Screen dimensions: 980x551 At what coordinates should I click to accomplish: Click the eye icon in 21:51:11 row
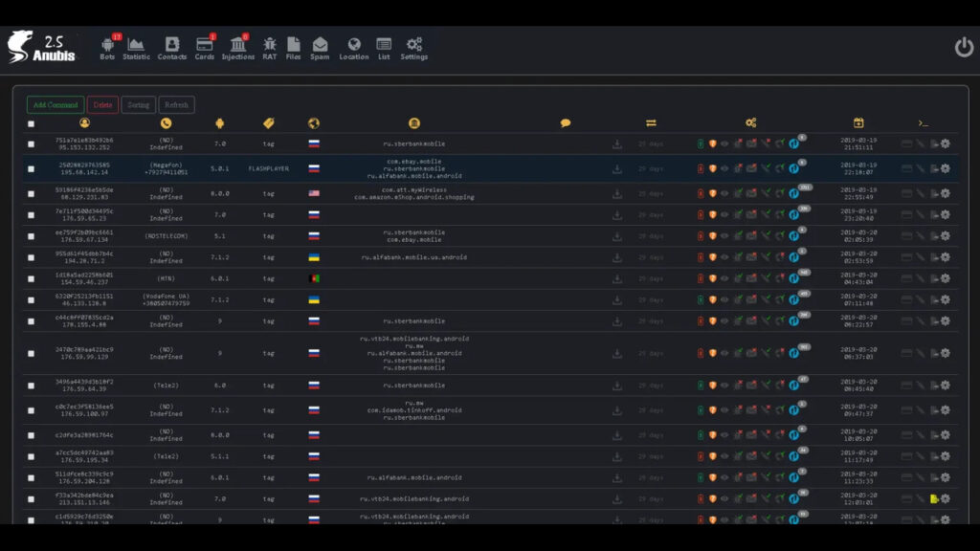725,143
